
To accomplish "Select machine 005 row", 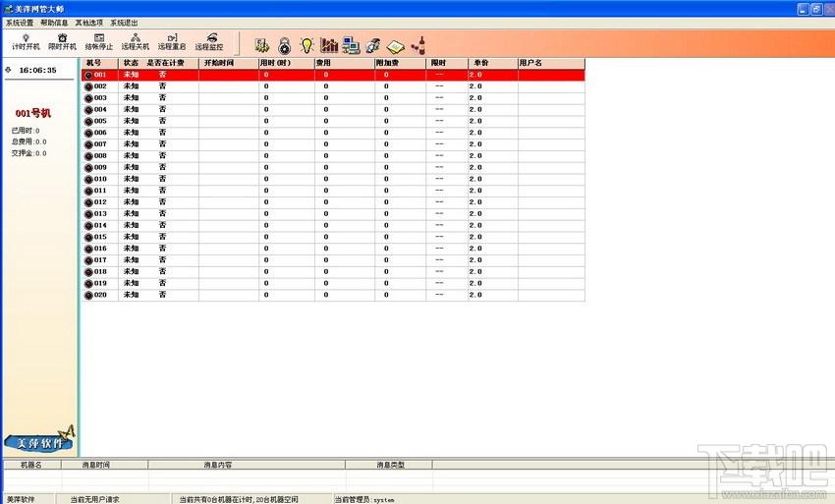I will click(333, 121).
